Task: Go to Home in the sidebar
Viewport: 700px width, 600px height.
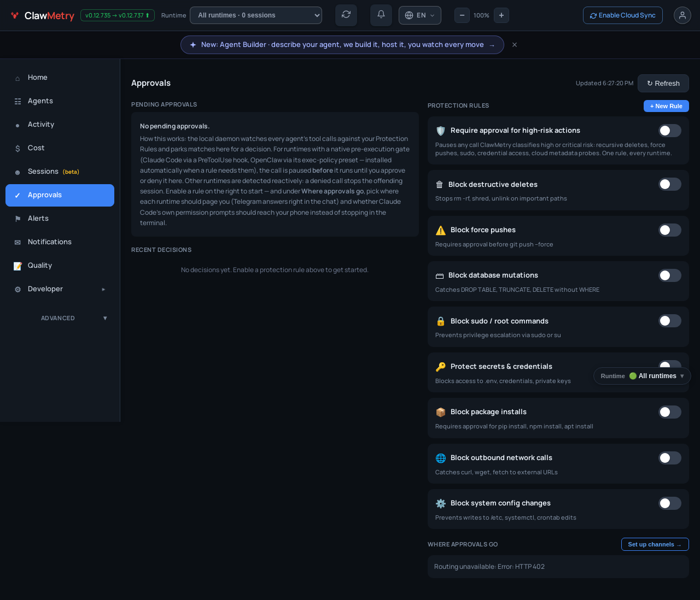Action: tap(60, 78)
